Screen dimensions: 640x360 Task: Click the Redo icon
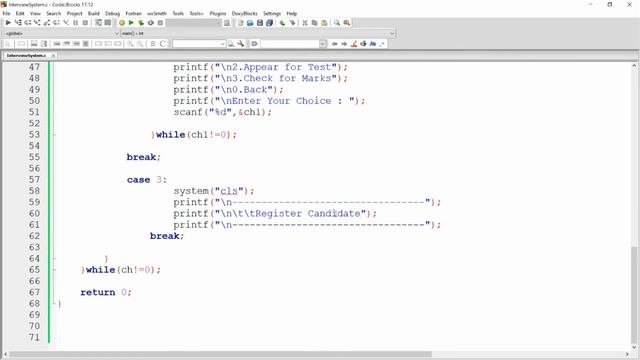(x=292, y=23)
